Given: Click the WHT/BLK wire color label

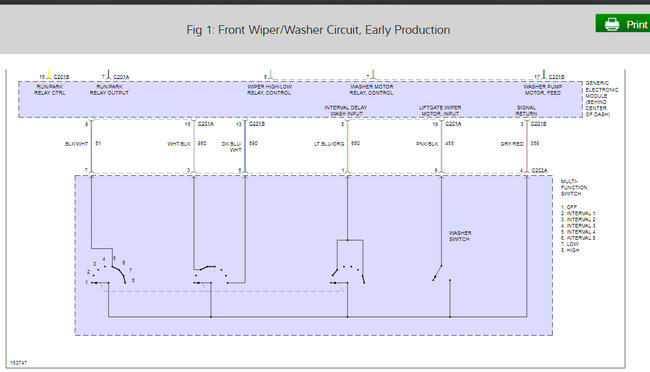Looking at the screenshot, I should 179,144.
